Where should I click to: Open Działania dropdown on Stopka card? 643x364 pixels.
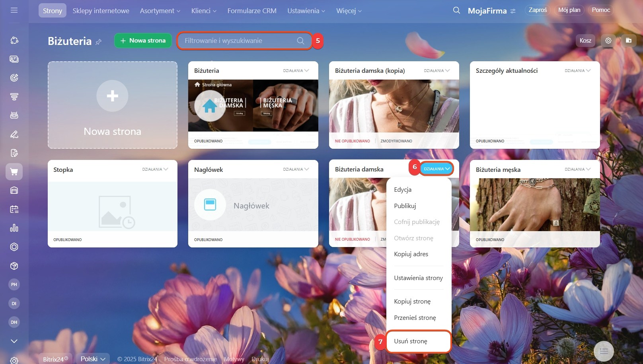click(155, 169)
